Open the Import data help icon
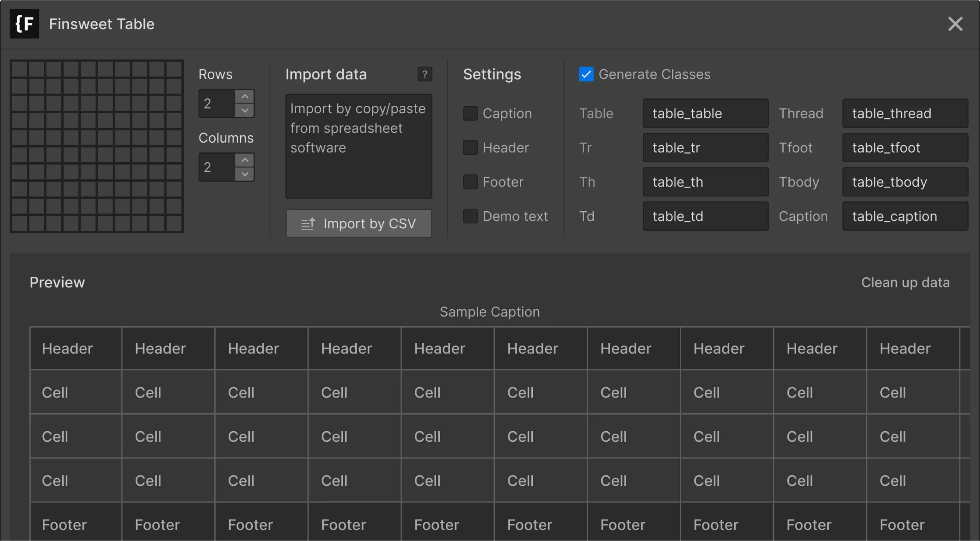The height and width of the screenshot is (541, 980). click(x=424, y=74)
